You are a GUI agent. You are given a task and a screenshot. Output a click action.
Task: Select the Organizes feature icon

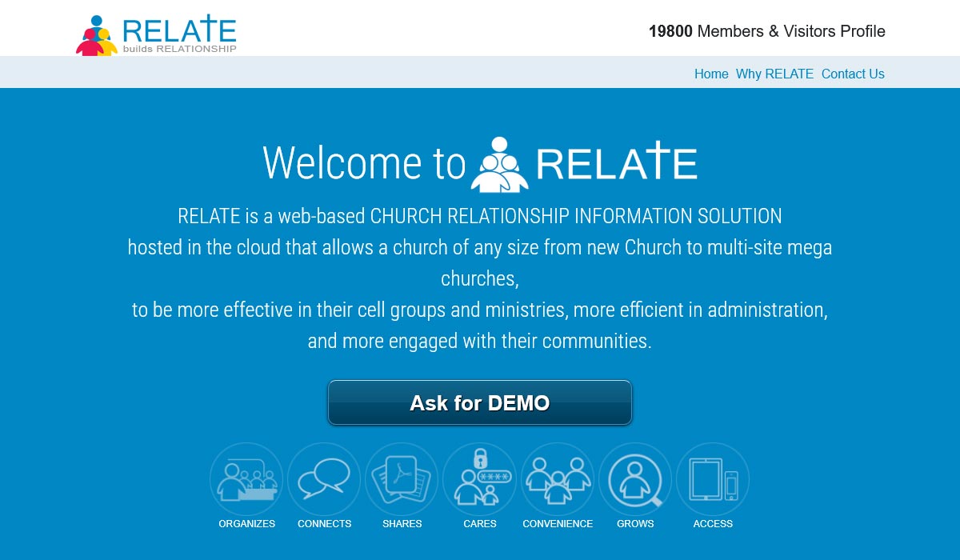click(246, 479)
